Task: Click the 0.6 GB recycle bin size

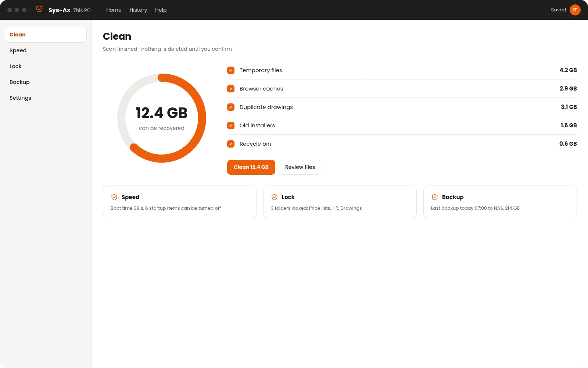Action: click(568, 144)
